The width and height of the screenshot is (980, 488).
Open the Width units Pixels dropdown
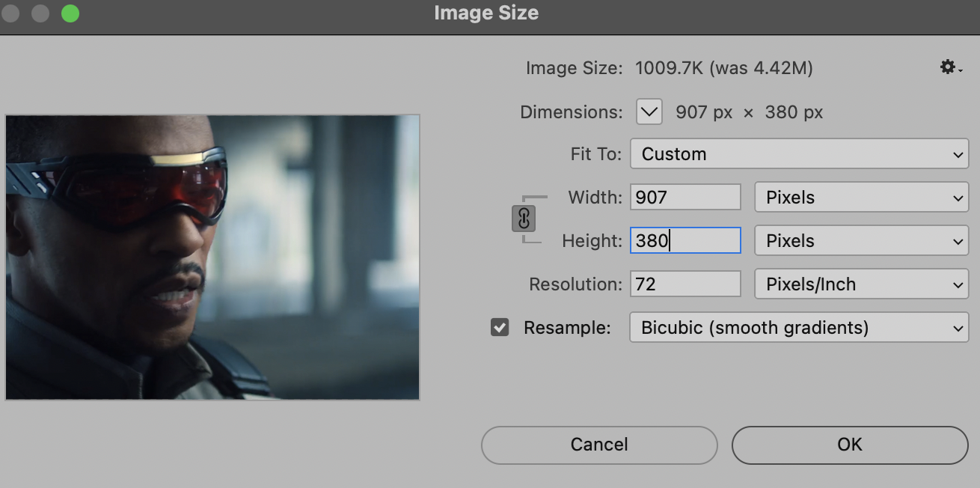[x=862, y=198]
